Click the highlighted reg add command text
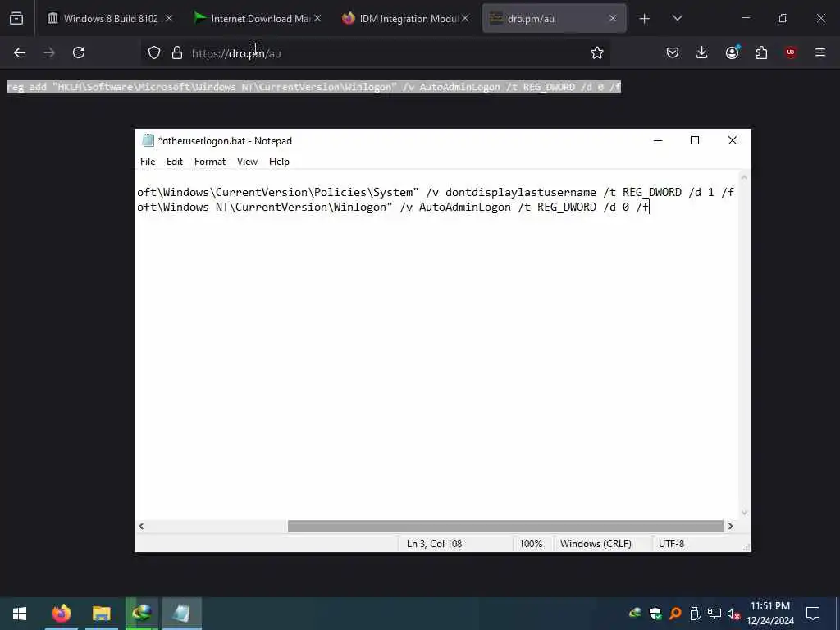The height and width of the screenshot is (630, 840). tap(313, 87)
